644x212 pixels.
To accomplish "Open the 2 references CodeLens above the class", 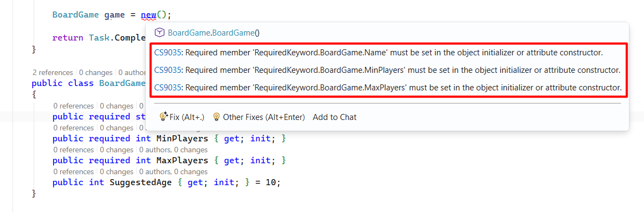I will click(52, 72).
